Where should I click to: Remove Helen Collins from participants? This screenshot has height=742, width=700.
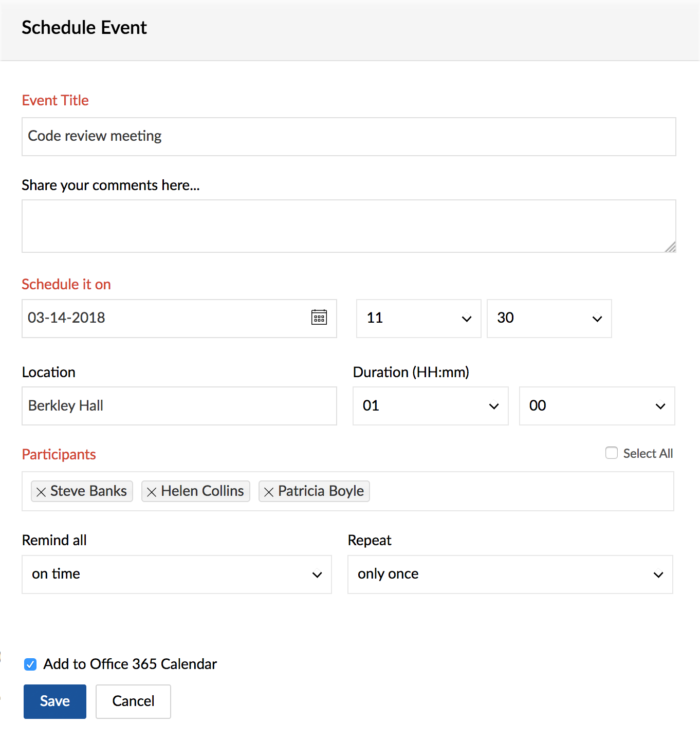[x=152, y=492]
